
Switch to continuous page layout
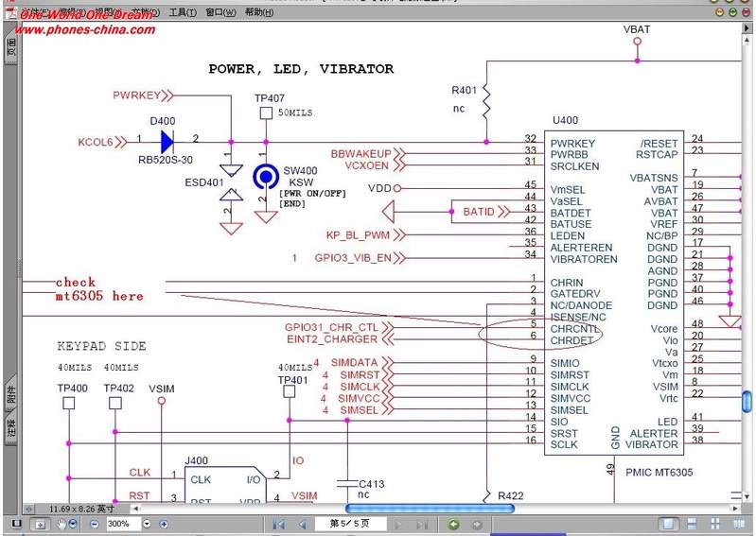[x=692, y=524]
